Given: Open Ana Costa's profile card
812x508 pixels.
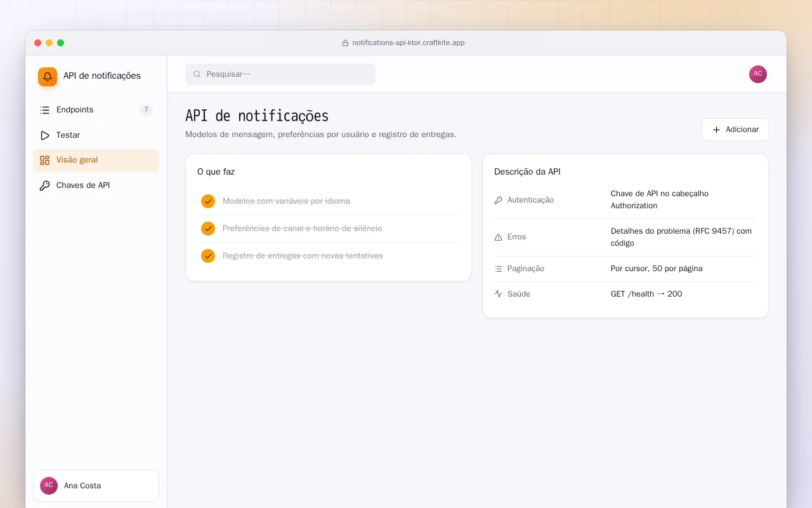Looking at the screenshot, I should pyautogui.click(x=96, y=486).
